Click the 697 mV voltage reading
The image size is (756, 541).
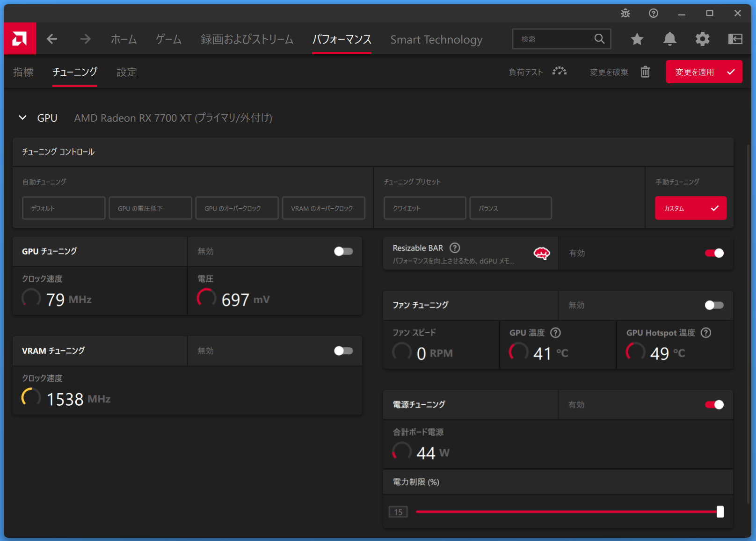(246, 300)
